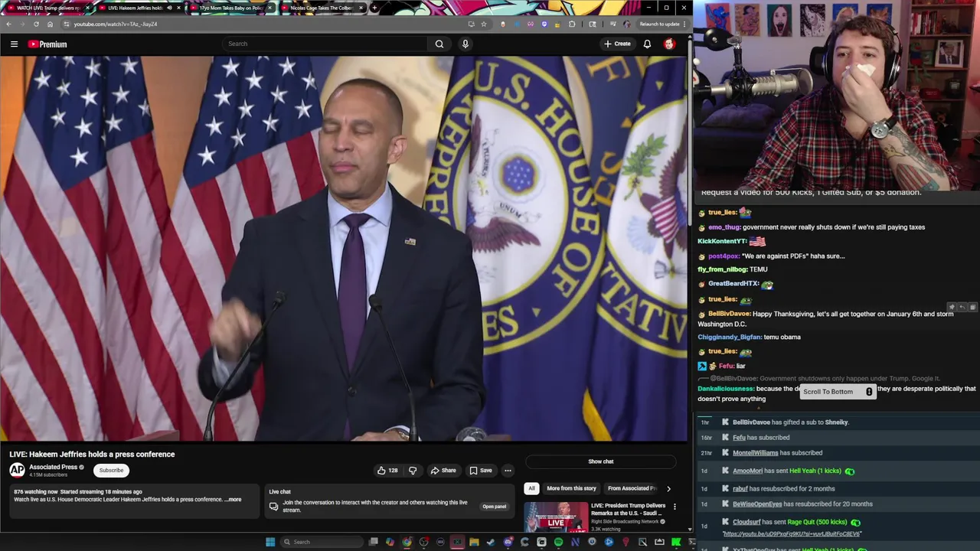980x551 pixels.
Task: Switch to Nicolas Cage Takes The Colbert tab
Action: tap(322, 8)
